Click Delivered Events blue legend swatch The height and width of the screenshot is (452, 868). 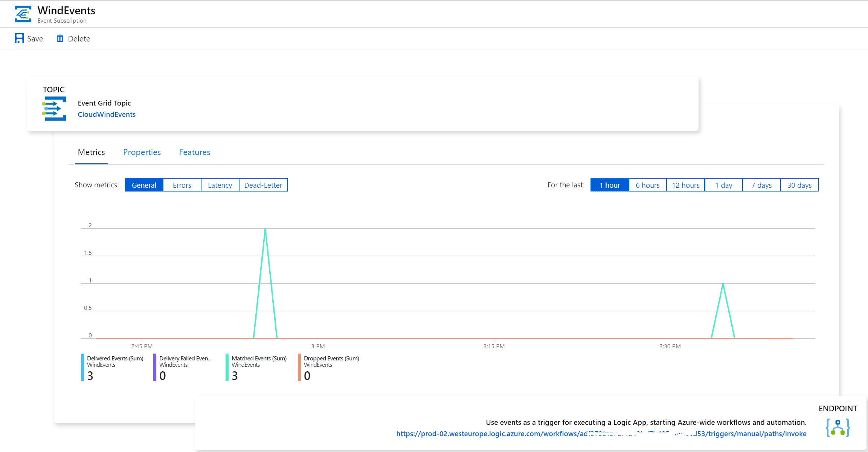82,367
